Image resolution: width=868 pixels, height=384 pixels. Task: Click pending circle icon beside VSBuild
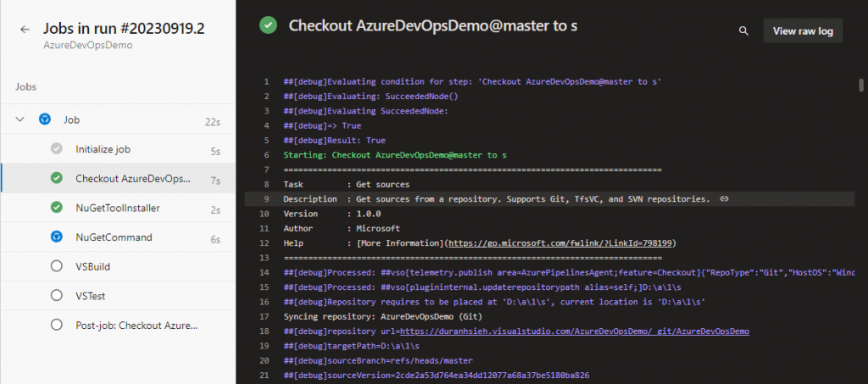tap(56, 266)
